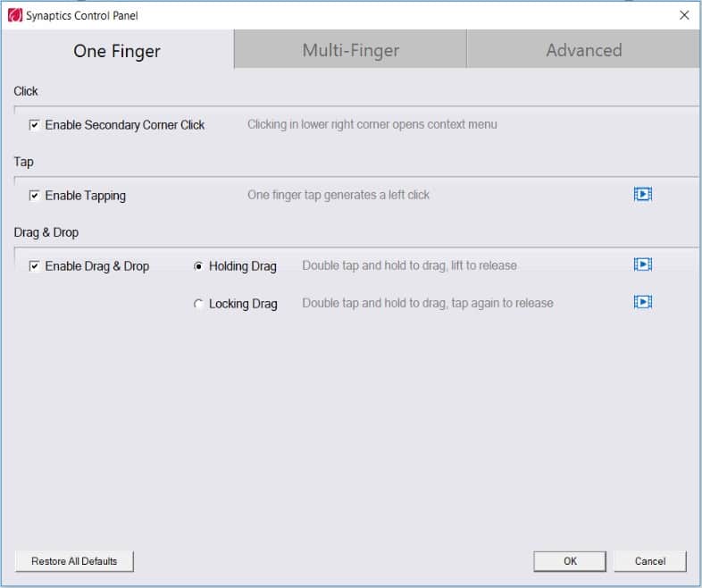Click the 'One finger tap generates a left click' description
Screen dimensions: 702x588
pyautogui.click(x=338, y=195)
